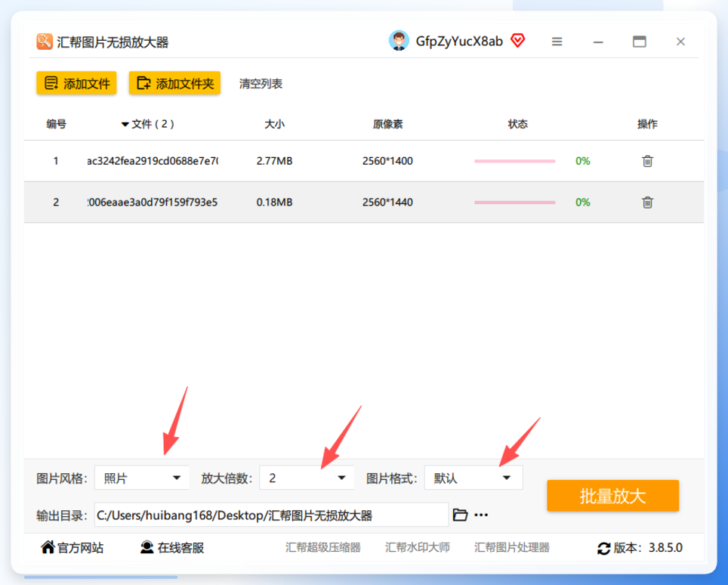Open the hamburger menu
Screen dimensions: 728x585
(557, 42)
